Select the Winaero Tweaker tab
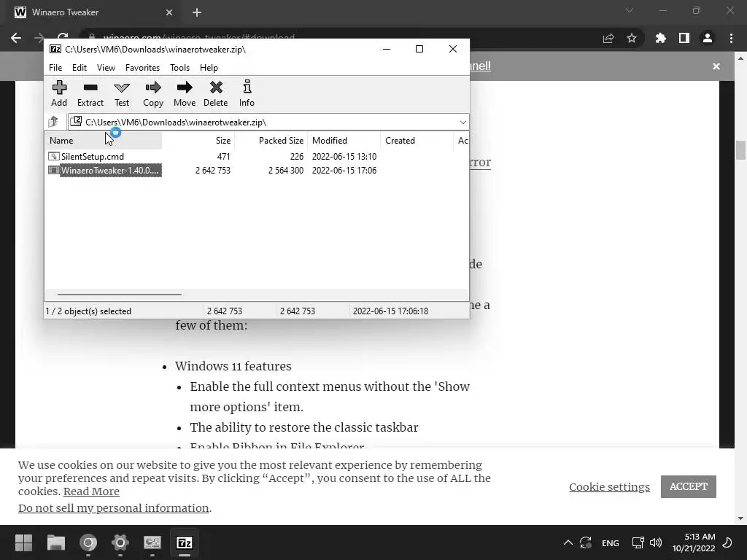Viewport: 747px width, 560px height. 93,12
